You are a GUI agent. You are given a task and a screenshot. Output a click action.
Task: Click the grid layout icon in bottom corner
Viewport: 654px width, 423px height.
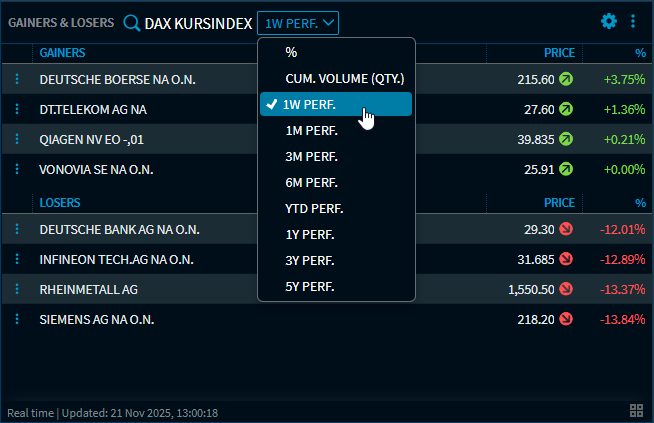[x=636, y=411]
